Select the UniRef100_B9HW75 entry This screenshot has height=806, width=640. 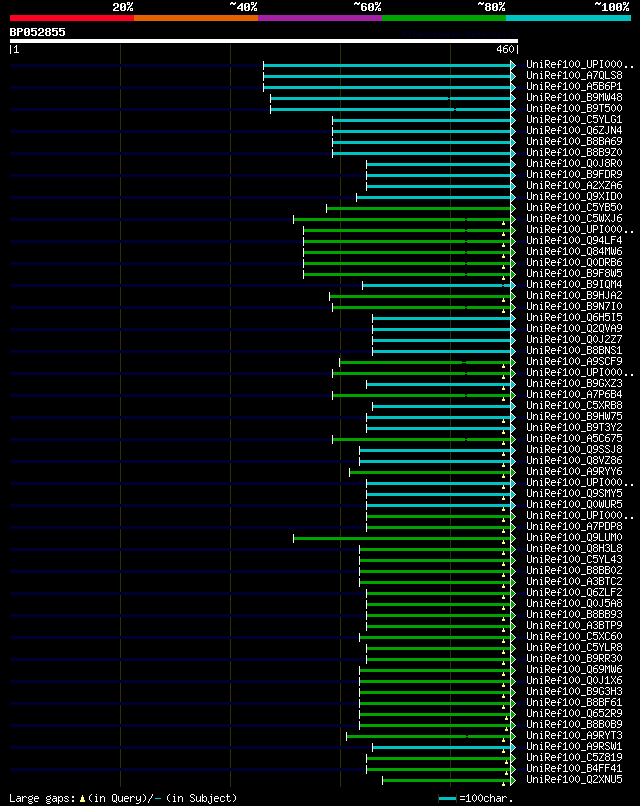tap(574, 416)
